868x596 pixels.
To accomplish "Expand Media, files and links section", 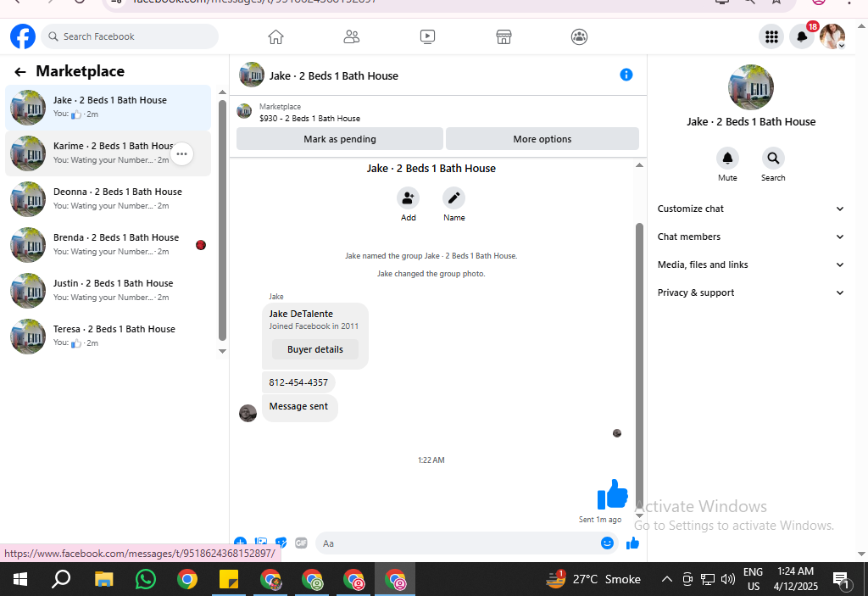I will pyautogui.click(x=751, y=265).
